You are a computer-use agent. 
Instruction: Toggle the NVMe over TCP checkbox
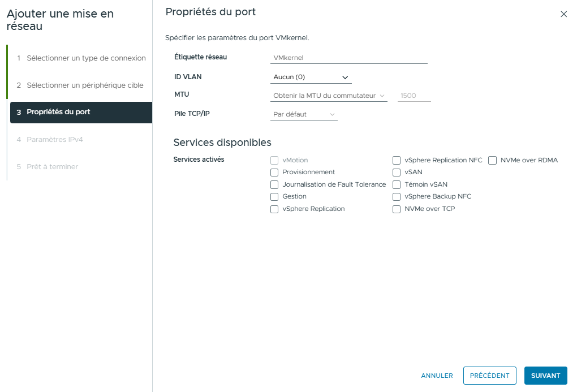click(x=397, y=209)
